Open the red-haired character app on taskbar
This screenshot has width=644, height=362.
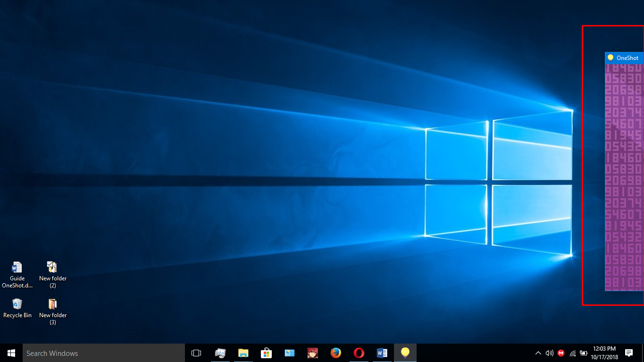pos(312,353)
